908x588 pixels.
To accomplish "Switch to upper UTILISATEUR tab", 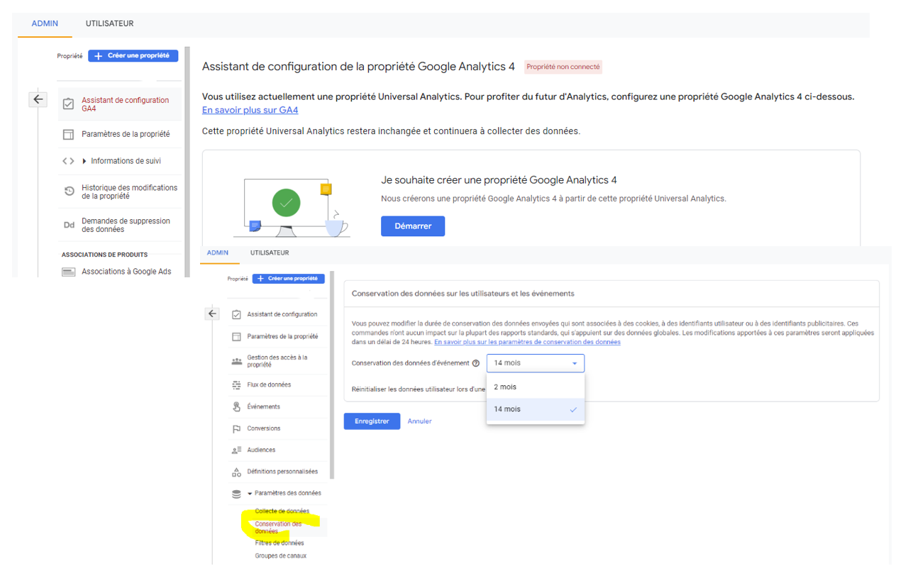I will tap(110, 23).
